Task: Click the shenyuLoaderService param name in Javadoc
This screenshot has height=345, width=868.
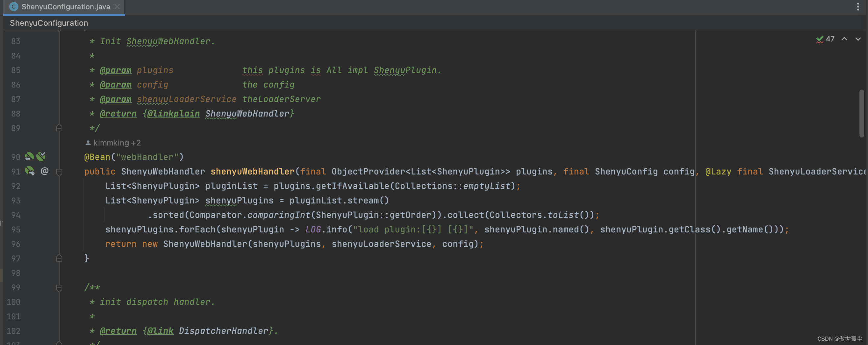Action: point(187,99)
